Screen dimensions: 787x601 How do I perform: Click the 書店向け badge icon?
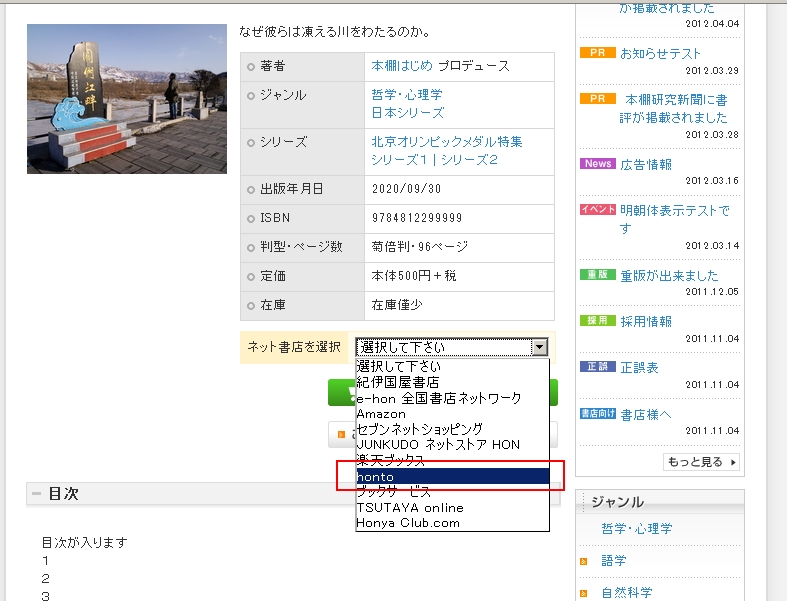pyautogui.click(x=597, y=414)
